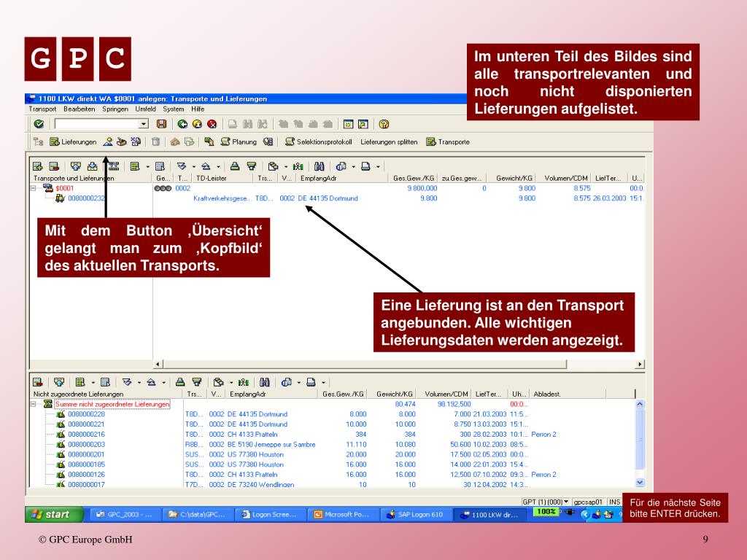Open the upper pane printer dropdown arrow
Image resolution: width=747 pixels, height=560 pixels.
pyautogui.click(x=379, y=167)
